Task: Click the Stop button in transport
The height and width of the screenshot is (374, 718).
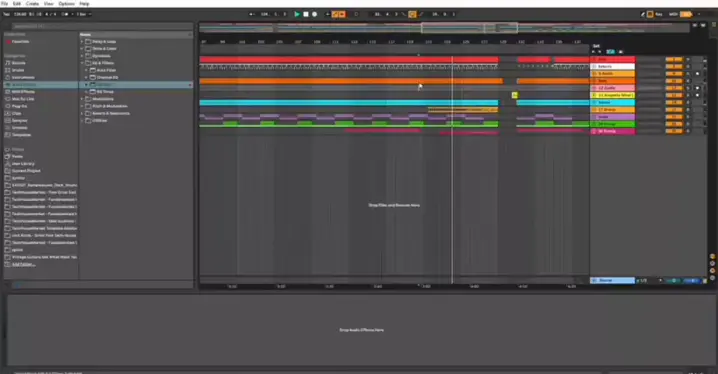Action: (306, 14)
